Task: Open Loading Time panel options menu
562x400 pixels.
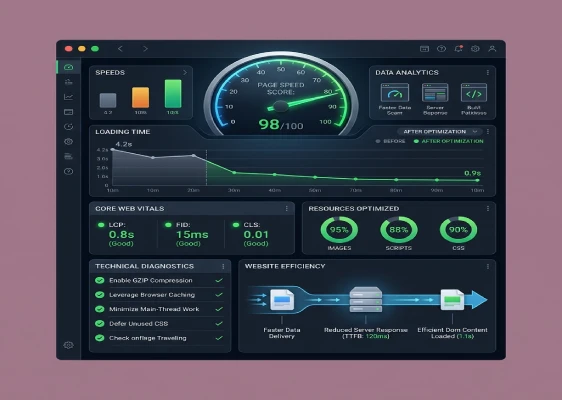Action: (x=488, y=132)
